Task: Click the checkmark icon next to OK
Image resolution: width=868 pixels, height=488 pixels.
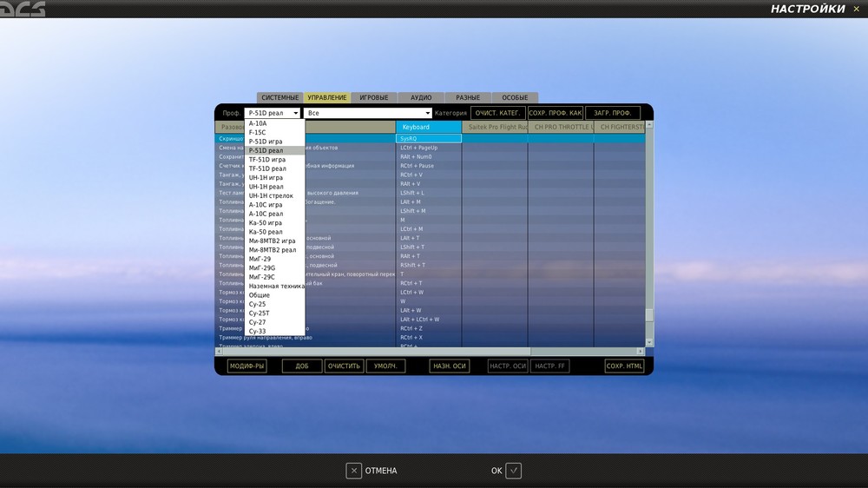Action: click(x=513, y=471)
